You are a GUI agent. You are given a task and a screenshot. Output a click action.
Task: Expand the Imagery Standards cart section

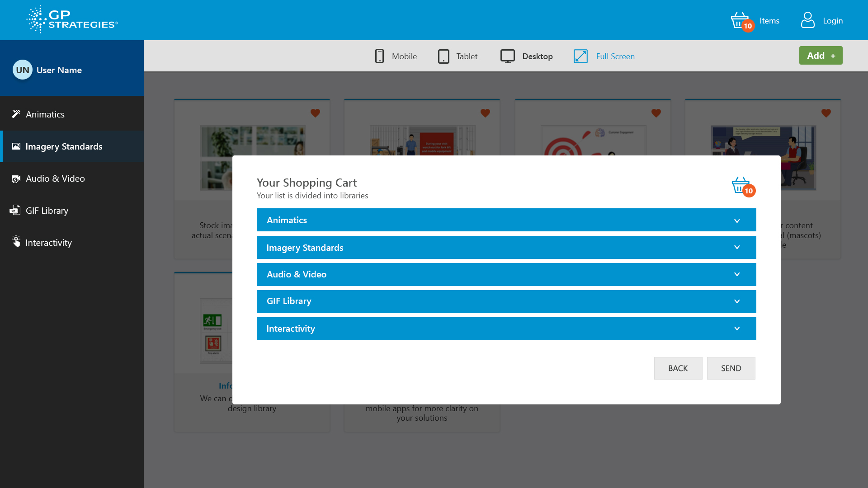click(506, 248)
